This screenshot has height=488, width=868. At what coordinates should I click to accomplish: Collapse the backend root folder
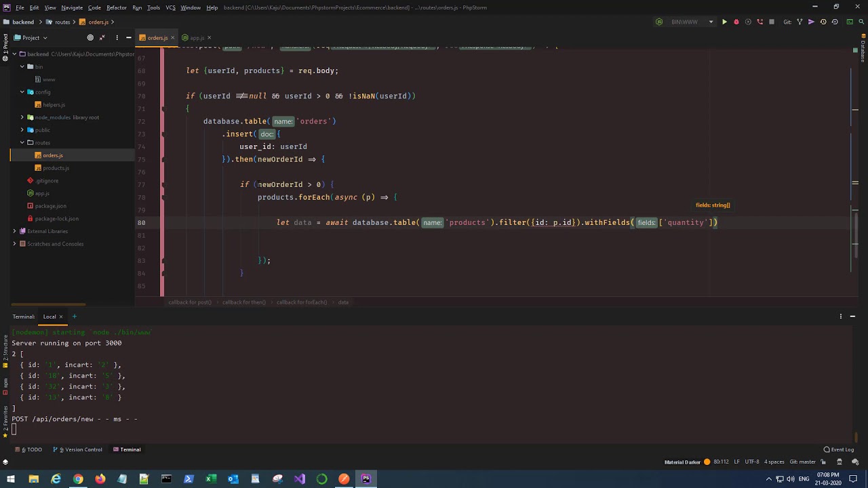coord(14,54)
